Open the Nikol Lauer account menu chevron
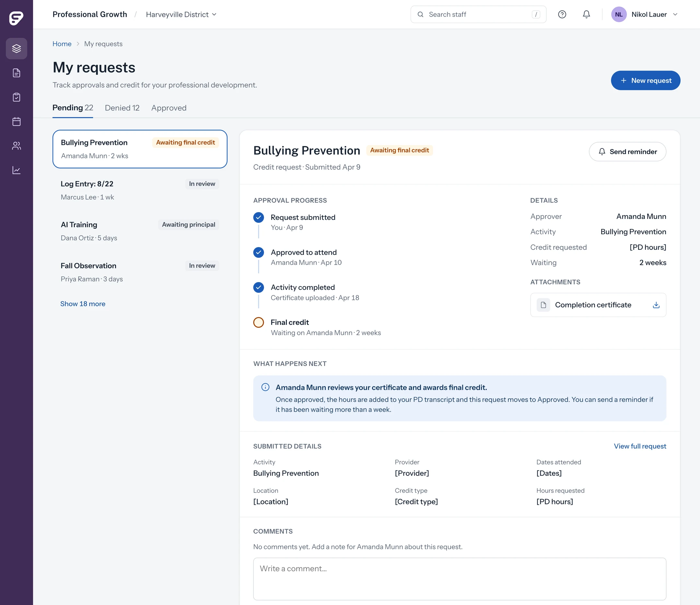Screen dimensions: 700x605 click(675, 15)
